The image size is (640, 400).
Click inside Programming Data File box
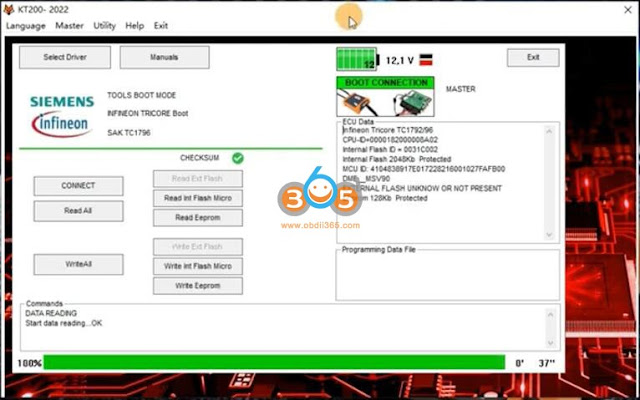[448, 277]
